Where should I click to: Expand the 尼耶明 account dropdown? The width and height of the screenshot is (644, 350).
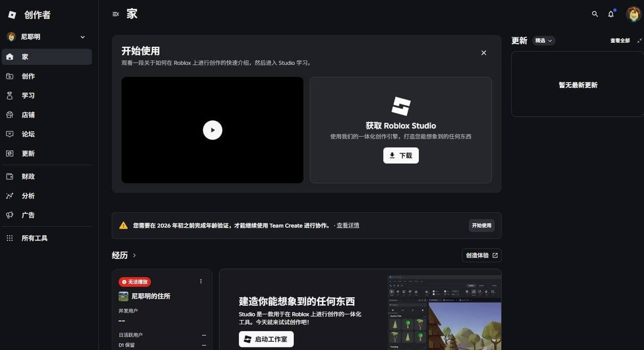(83, 37)
